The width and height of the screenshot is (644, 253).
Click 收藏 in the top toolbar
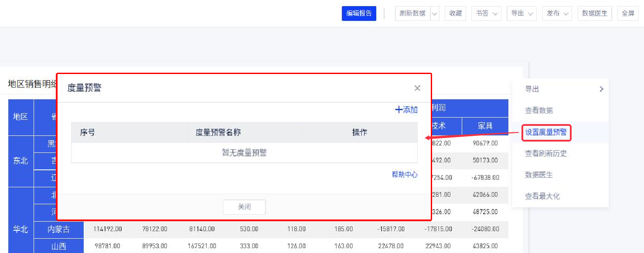point(455,13)
